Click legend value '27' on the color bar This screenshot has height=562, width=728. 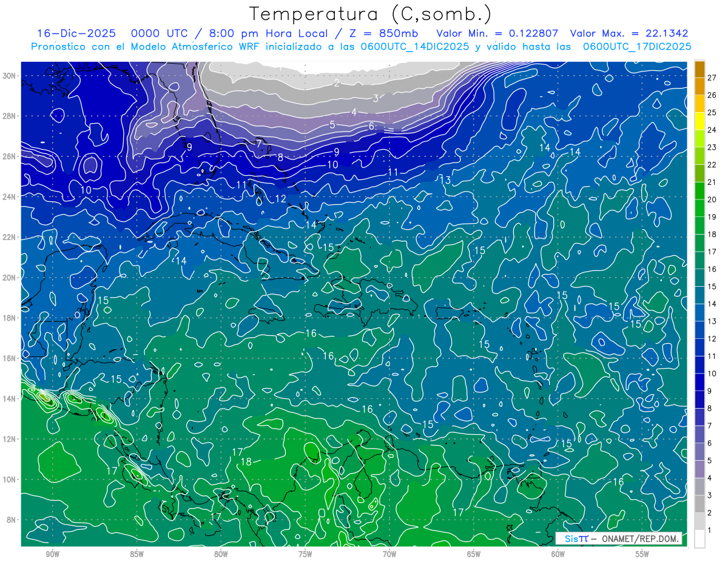coord(712,78)
